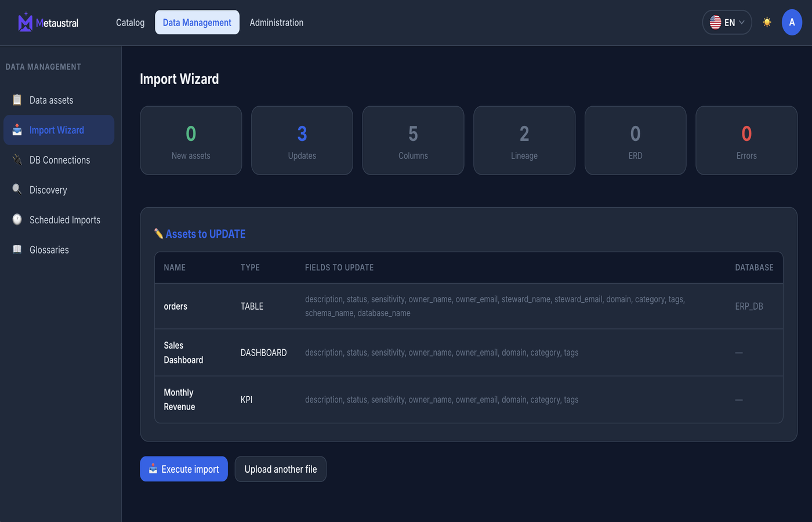Go to the Administration tab
The image size is (812, 522).
tap(277, 23)
